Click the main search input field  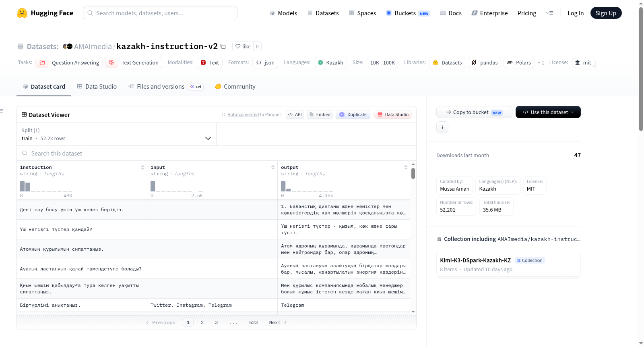[x=160, y=13]
